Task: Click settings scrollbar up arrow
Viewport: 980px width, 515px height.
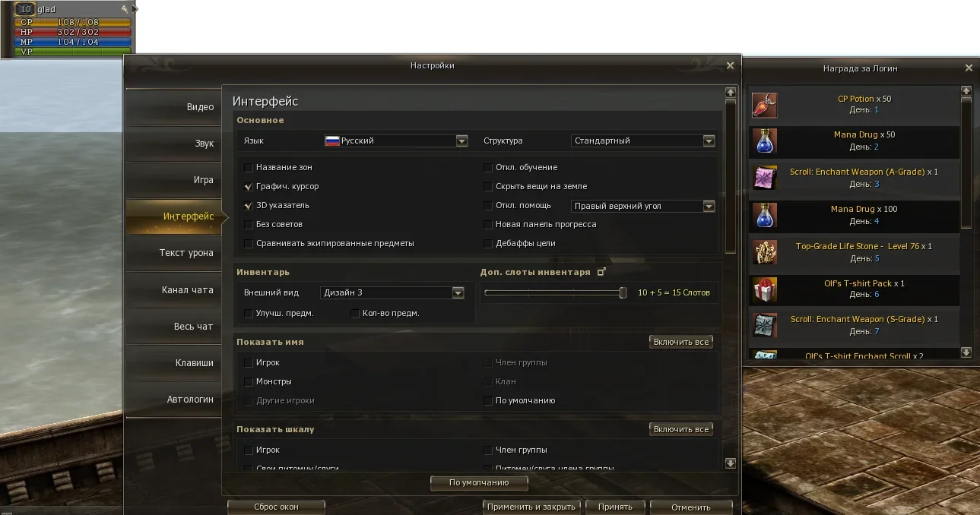Action: point(731,92)
